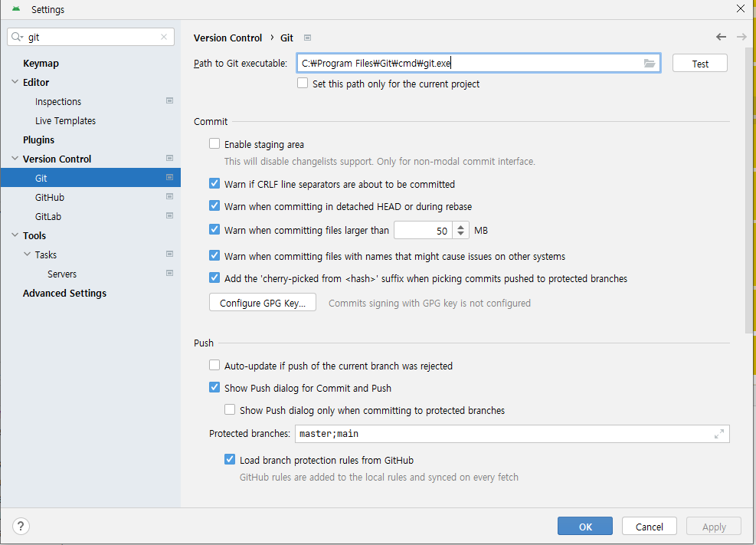Viewport: 756px width, 545px height.
Task: Check Enable staging area
Action: click(214, 144)
